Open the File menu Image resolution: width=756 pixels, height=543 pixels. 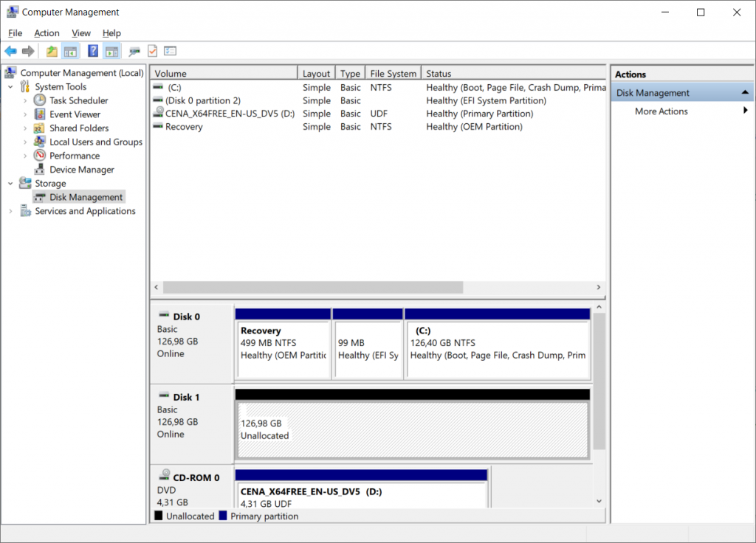15,32
